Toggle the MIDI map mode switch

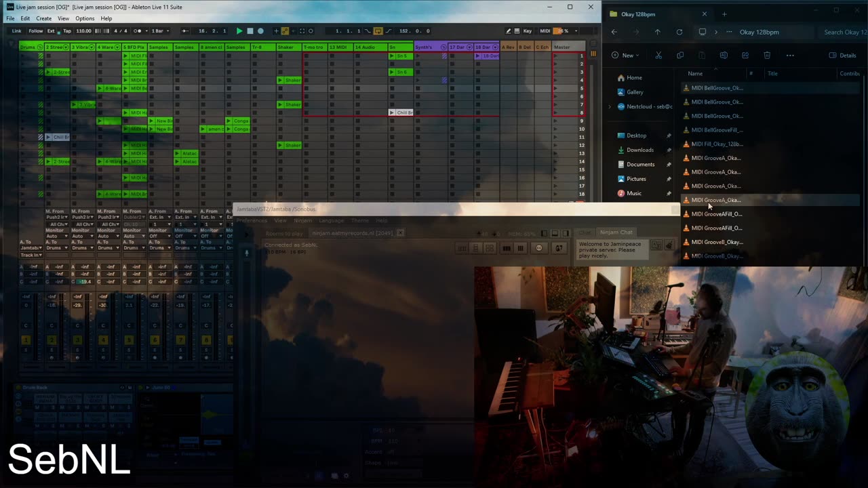(545, 30)
